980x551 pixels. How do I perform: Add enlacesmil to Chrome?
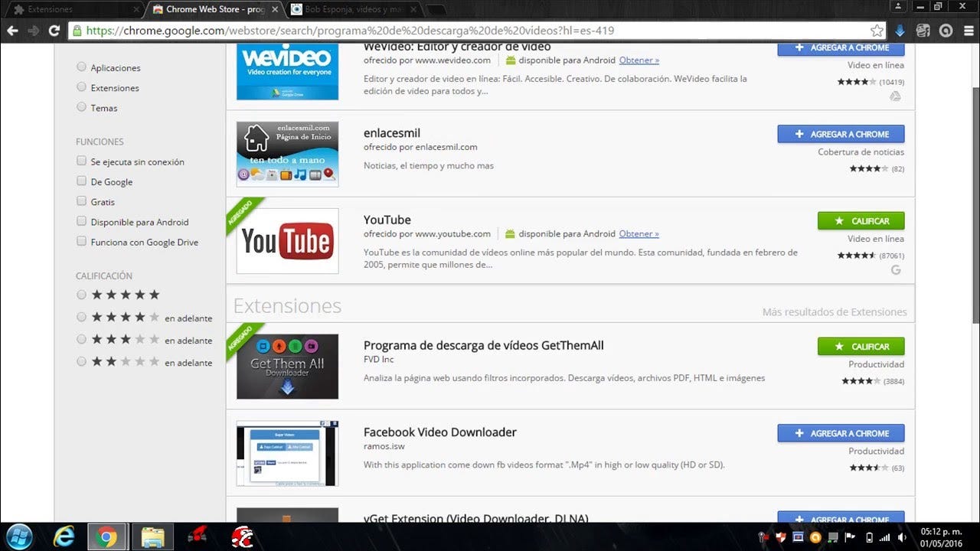coord(841,134)
